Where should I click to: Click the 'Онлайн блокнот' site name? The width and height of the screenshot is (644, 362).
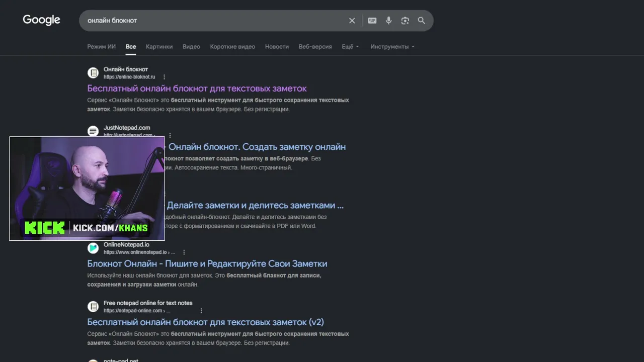tap(126, 69)
